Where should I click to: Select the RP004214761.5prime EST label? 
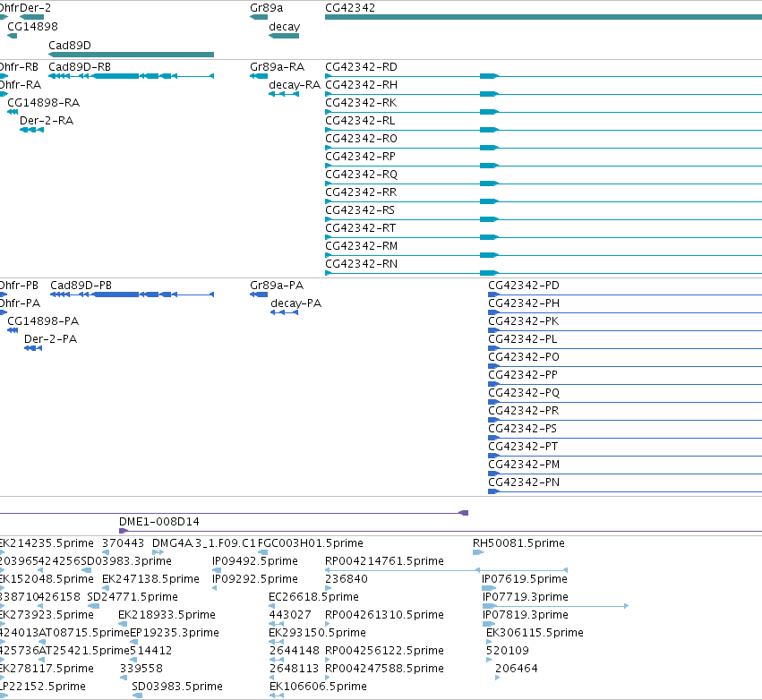pyautogui.click(x=384, y=561)
